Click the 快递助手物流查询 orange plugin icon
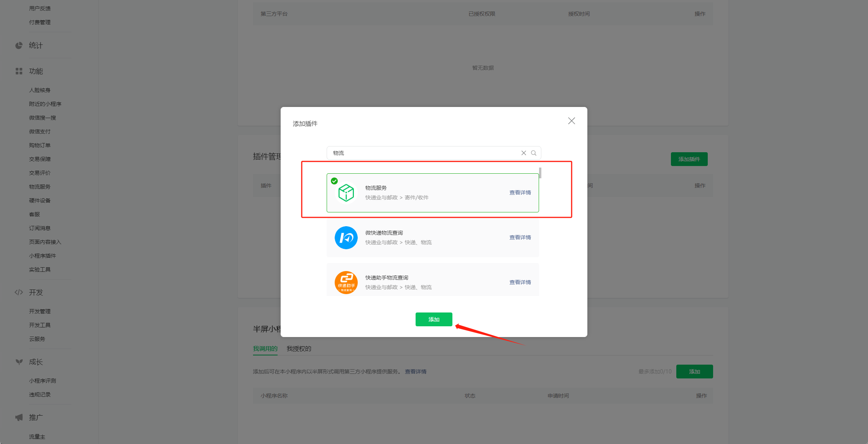The width and height of the screenshot is (868, 444). (x=346, y=283)
